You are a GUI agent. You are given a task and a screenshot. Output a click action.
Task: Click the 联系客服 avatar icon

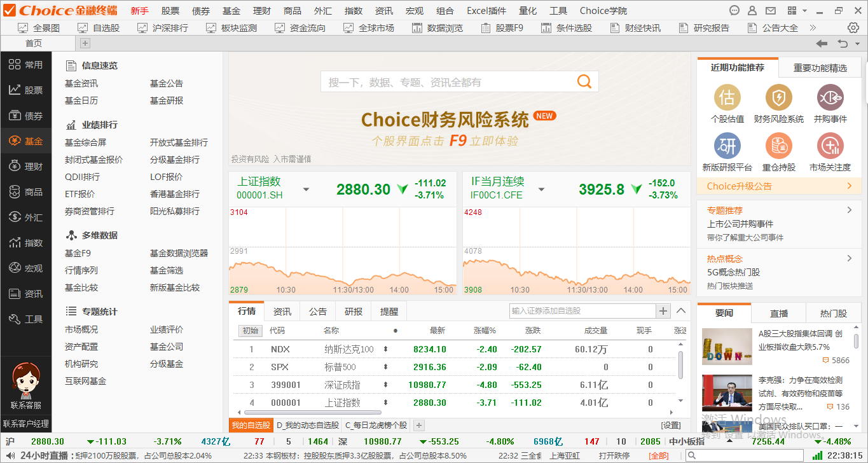pos(25,380)
